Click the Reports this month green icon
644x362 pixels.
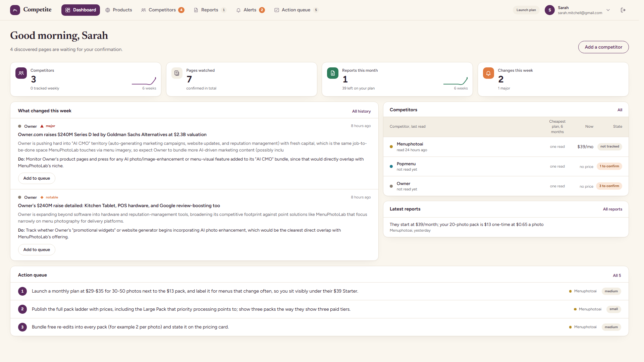333,73
